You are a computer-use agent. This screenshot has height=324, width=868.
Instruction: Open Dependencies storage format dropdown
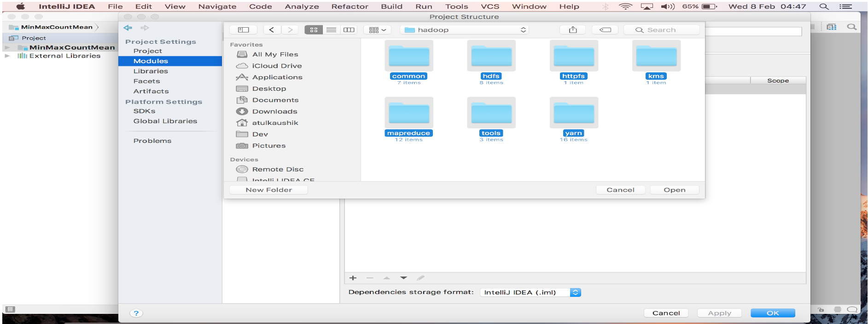530,293
